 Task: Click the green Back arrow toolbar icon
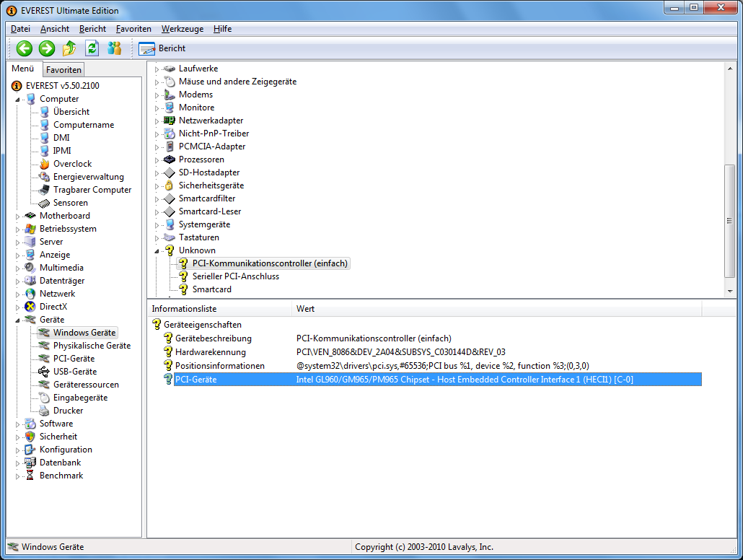click(x=25, y=48)
